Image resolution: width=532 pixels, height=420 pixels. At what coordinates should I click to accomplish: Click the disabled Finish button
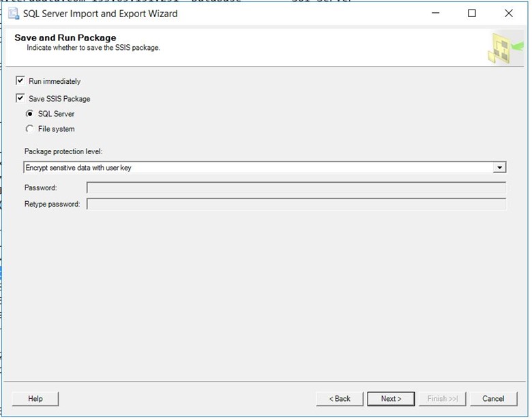tap(443, 399)
